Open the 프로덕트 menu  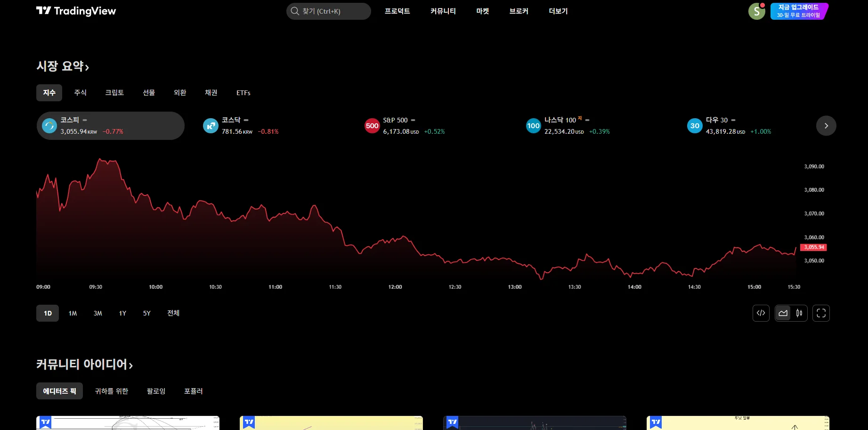pyautogui.click(x=397, y=11)
